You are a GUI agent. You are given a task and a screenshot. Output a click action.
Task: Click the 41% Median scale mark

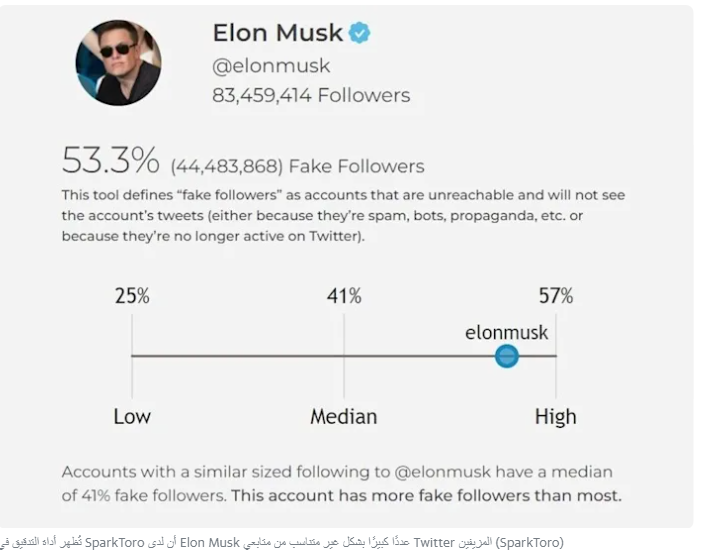[x=344, y=296]
